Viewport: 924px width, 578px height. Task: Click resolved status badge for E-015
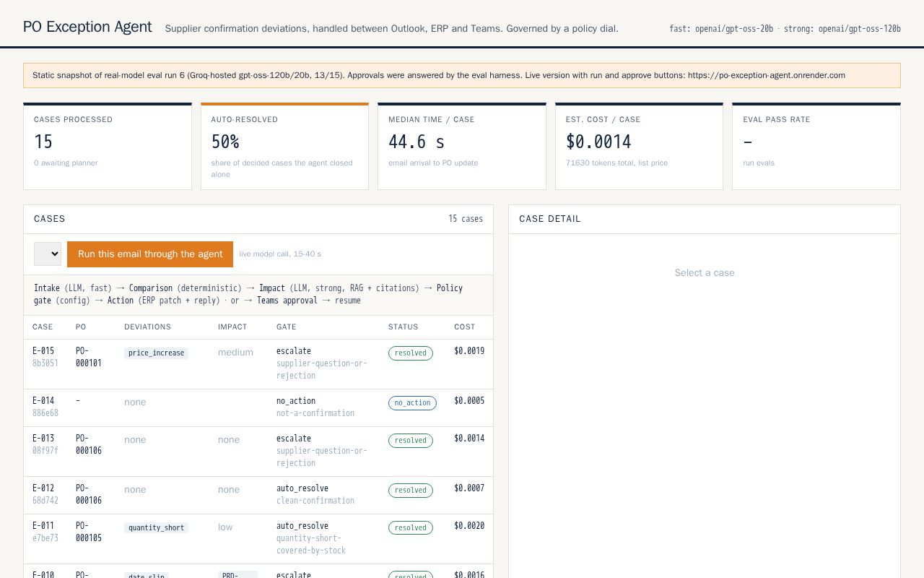(411, 353)
